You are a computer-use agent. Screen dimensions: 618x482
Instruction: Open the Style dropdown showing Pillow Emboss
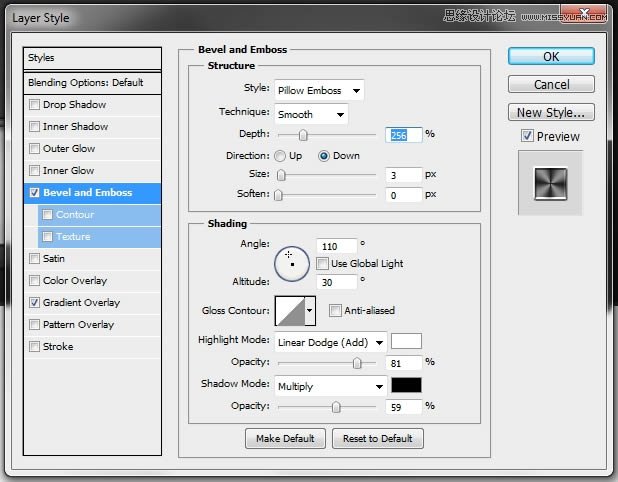[319, 90]
